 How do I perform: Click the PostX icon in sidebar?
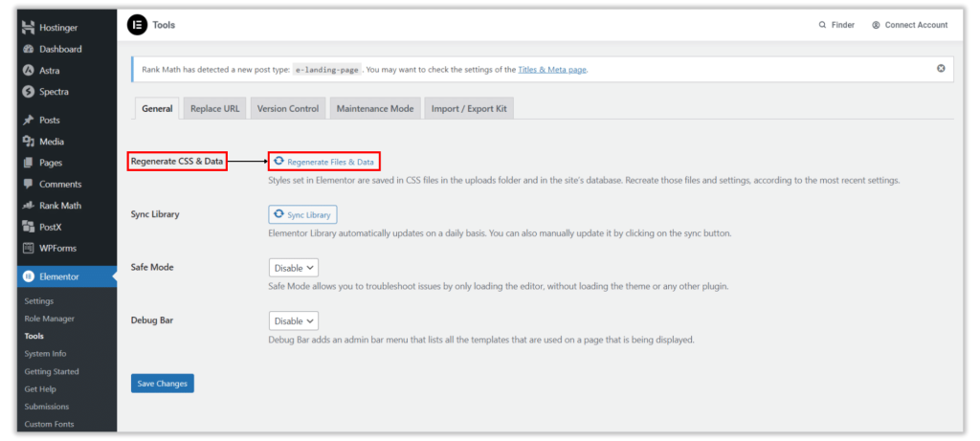pos(28,227)
